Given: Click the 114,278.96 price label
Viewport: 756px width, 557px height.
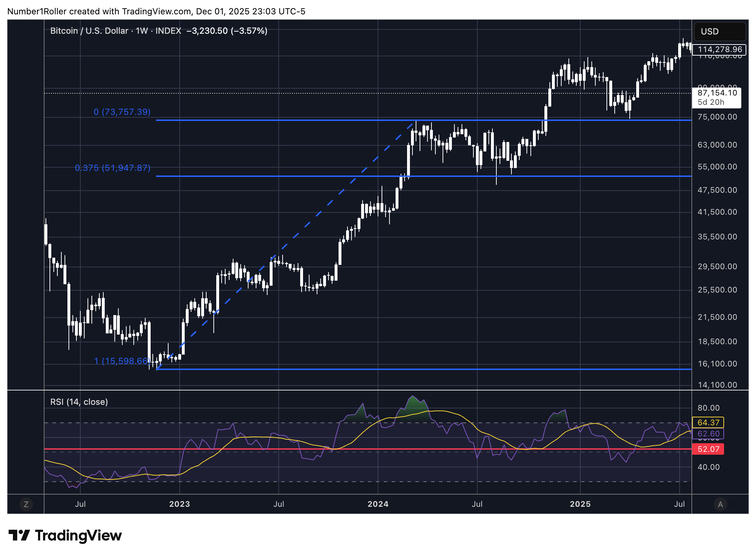Looking at the screenshot, I should [x=719, y=50].
